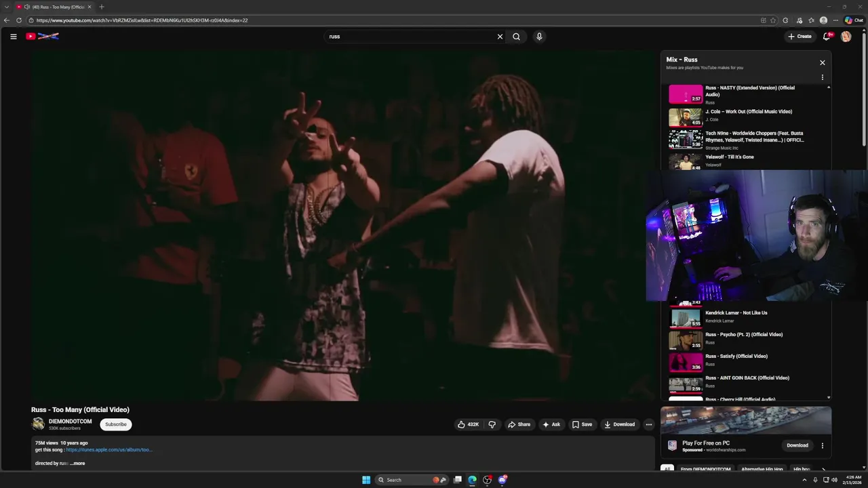Expand description with ...more

point(77,464)
